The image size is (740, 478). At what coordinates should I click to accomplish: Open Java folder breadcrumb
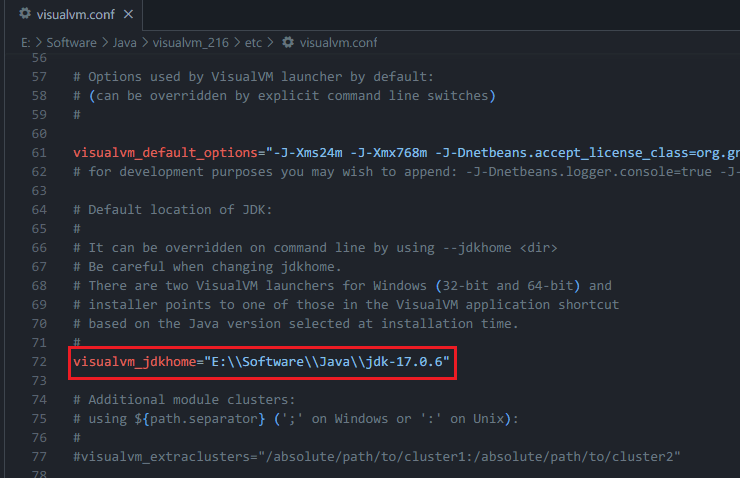(x=125, y=42)
